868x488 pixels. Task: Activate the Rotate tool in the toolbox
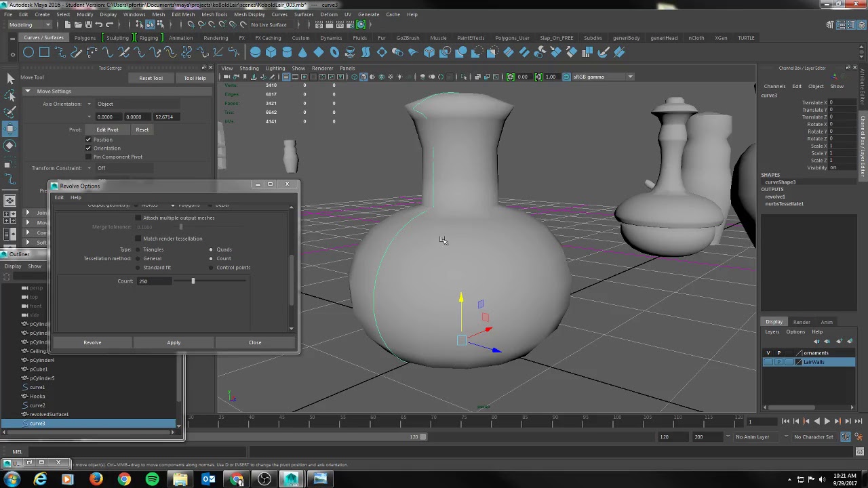click(x=10, y=146)
